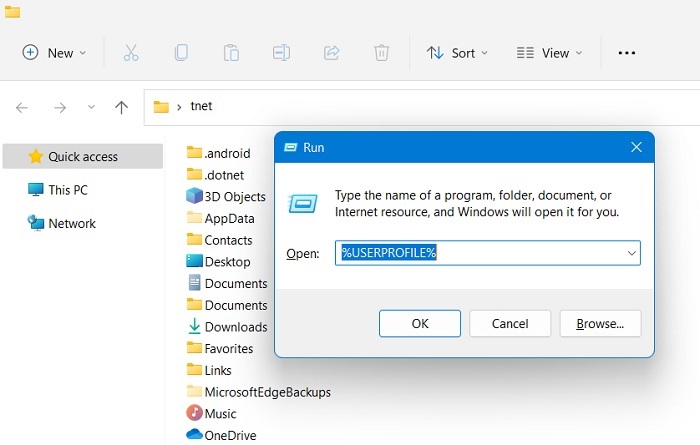
Task: Click the Rename icon in toolbar
Action: pos(281,53)
